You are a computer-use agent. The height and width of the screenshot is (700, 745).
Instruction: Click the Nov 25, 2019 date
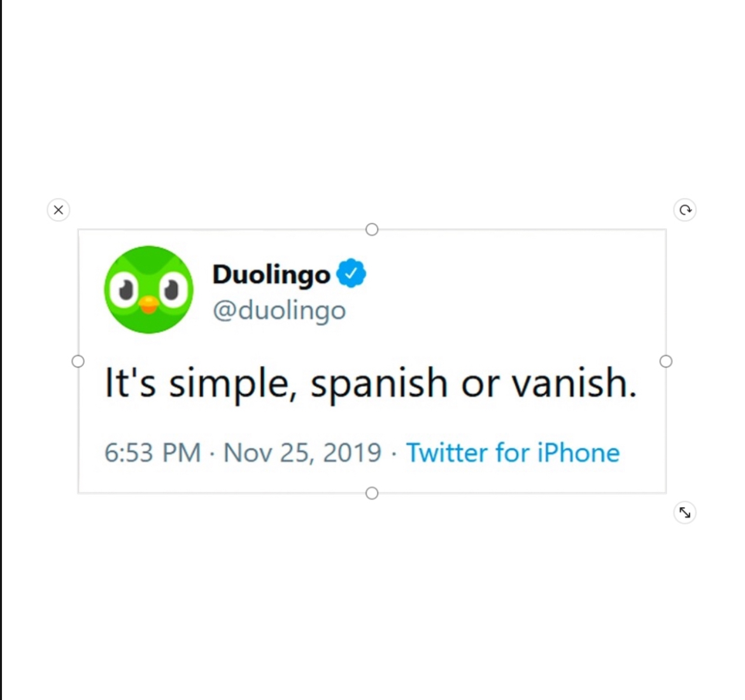coord(302,453)
